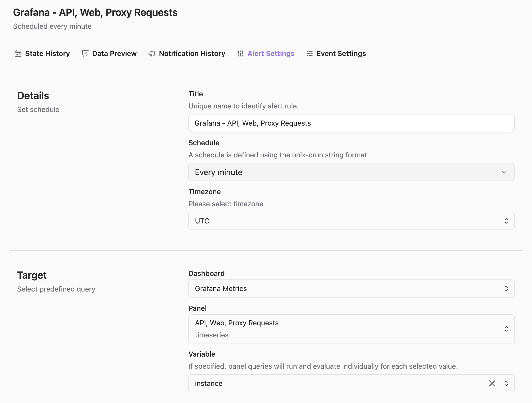Click the Timezone up-down selector arrows

tap(506, 221)
